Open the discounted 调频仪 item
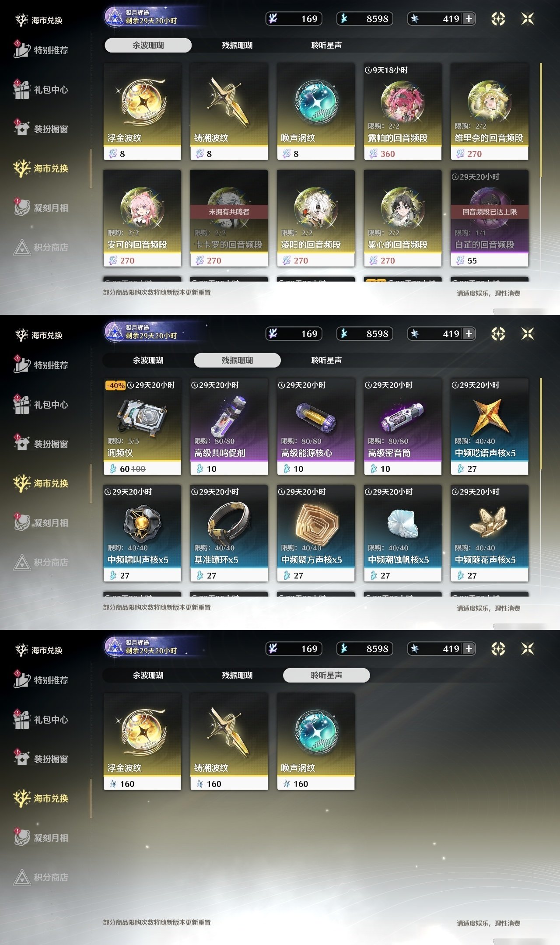This screenshot has height=945, width=560. point(142,427)
